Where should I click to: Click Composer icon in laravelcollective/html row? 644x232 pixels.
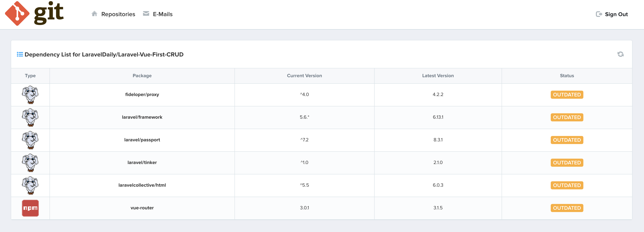coord(30,185)
